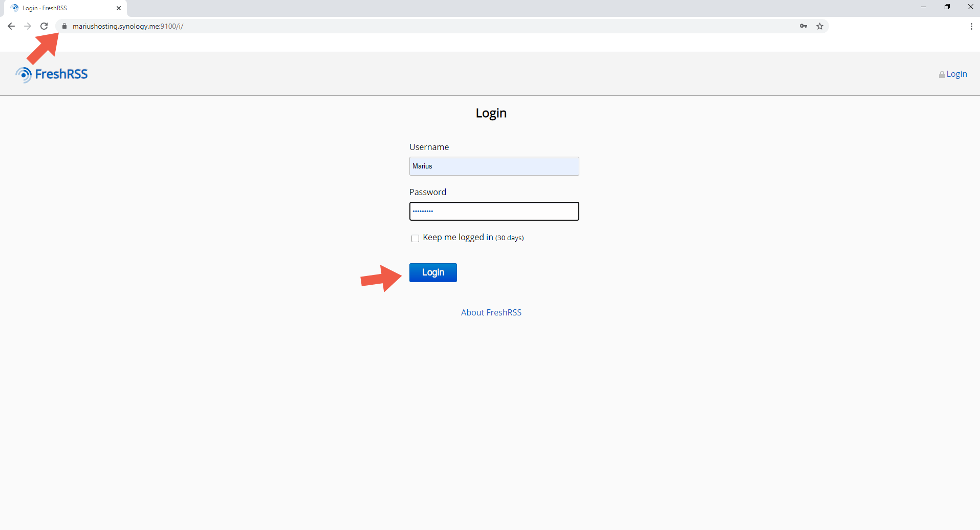Image resolution: width=980 pixels, height=530 pixels.
Task: Restore down the browser window
Action: click(x=947, y=7)
